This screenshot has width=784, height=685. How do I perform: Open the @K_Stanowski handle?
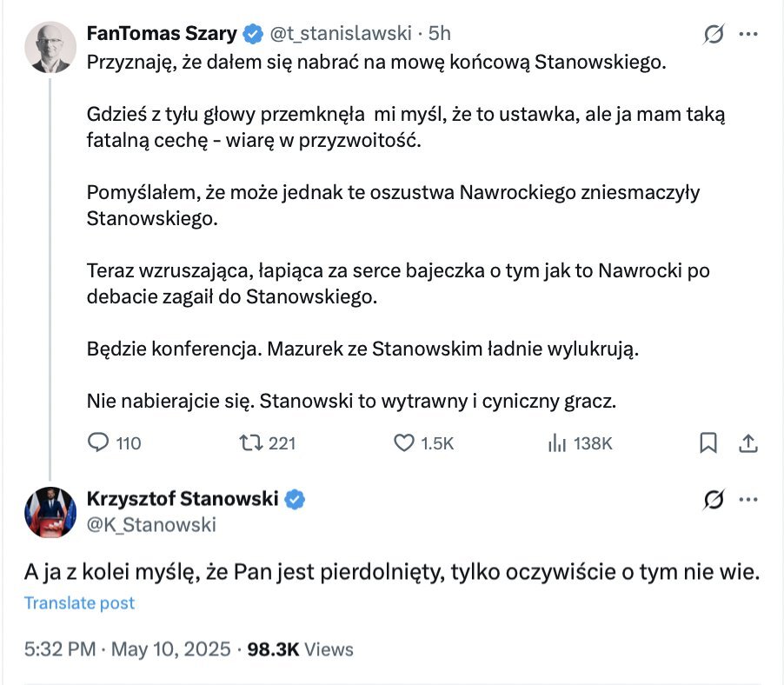tap(151, 524)
